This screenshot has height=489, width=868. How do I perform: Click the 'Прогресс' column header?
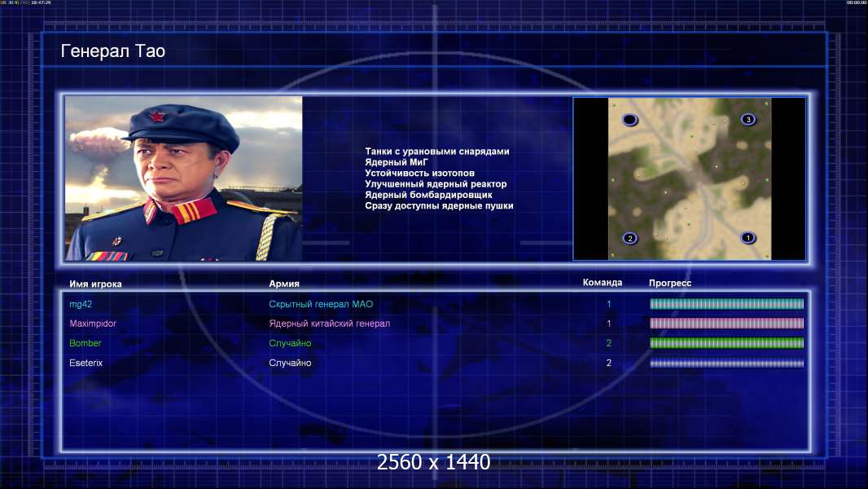(670, 283)
